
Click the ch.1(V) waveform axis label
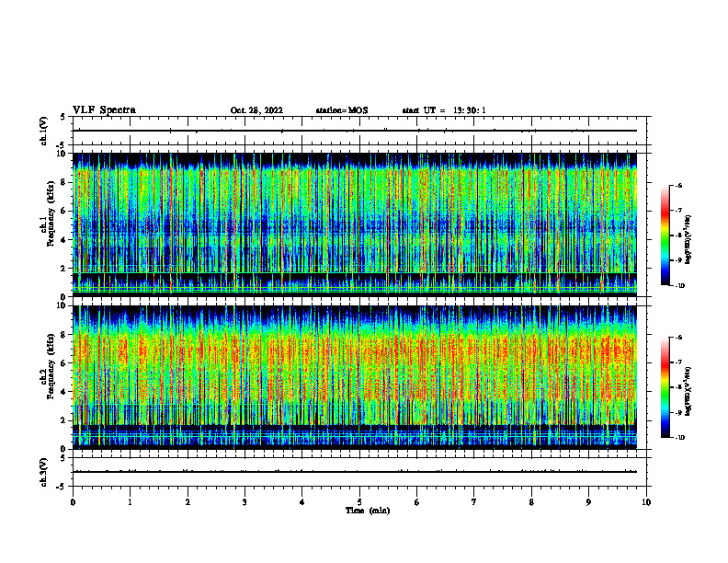click(43, 131)
